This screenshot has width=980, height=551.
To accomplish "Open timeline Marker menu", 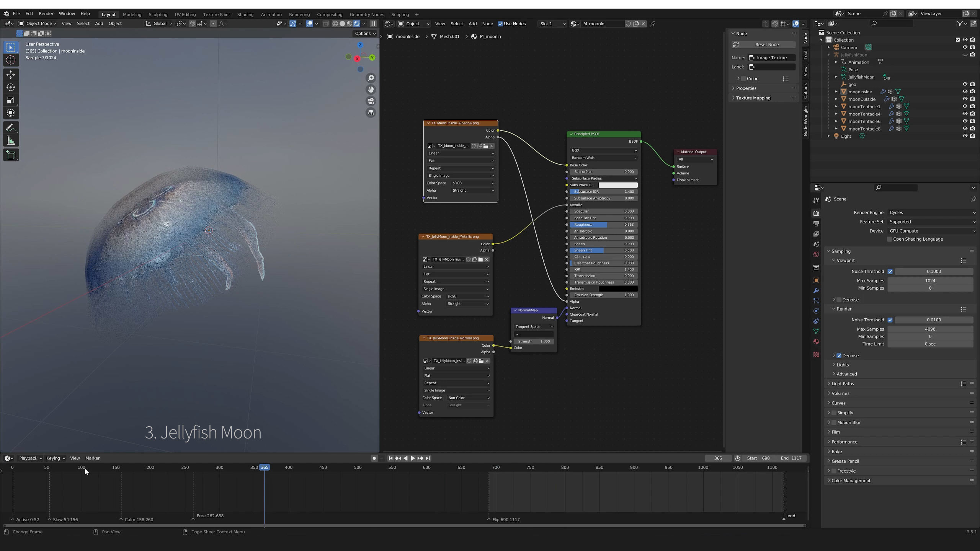I will click(x=92, y=458).
